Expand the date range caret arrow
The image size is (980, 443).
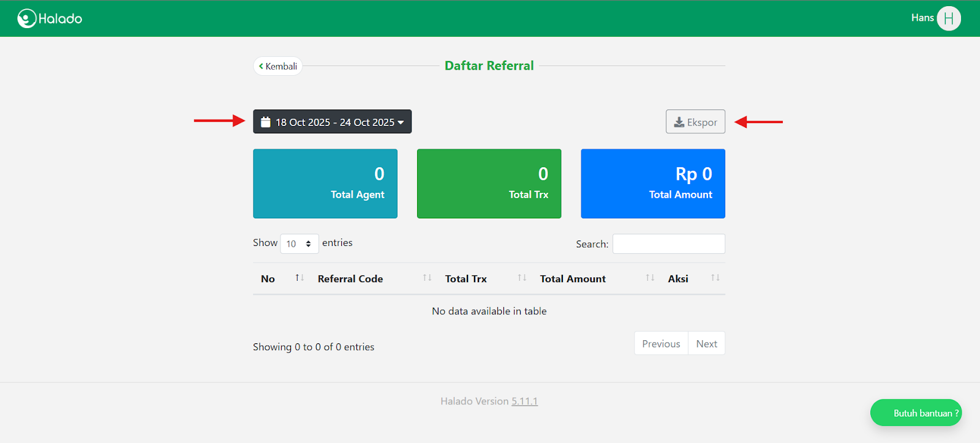tap(401, 122)
